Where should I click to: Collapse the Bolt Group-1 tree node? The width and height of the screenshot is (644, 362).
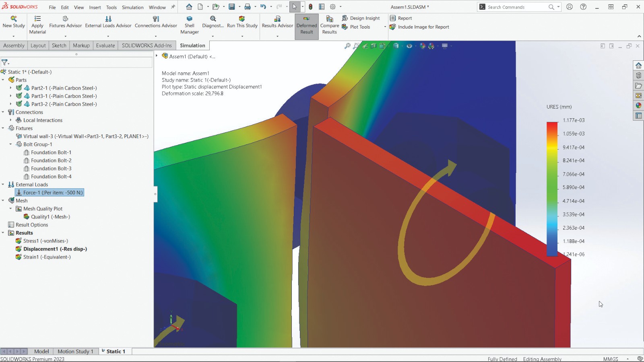click(11, 144)
